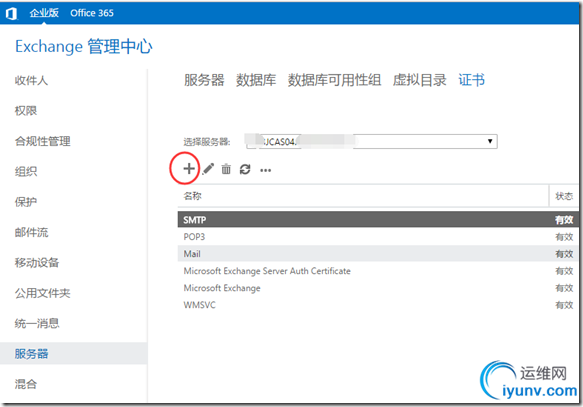Open 合规性管理 in left navigation
The width and height of the screenshot is (583, 407).
[42, 141]
